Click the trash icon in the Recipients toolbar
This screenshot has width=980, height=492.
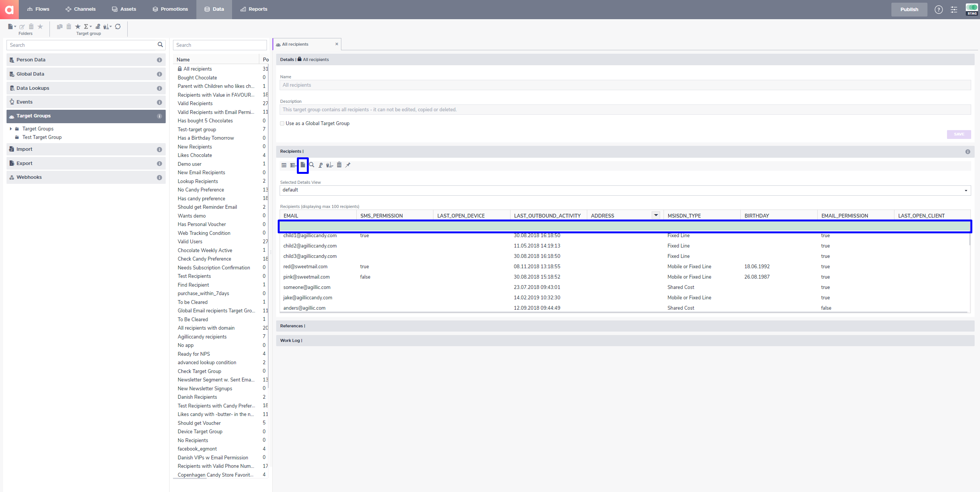pos(339,165)
